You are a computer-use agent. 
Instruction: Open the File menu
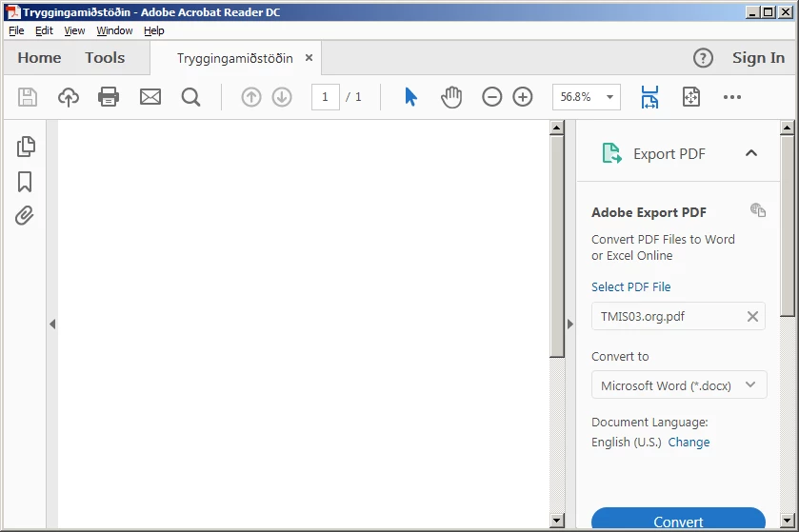coord(16,30)
